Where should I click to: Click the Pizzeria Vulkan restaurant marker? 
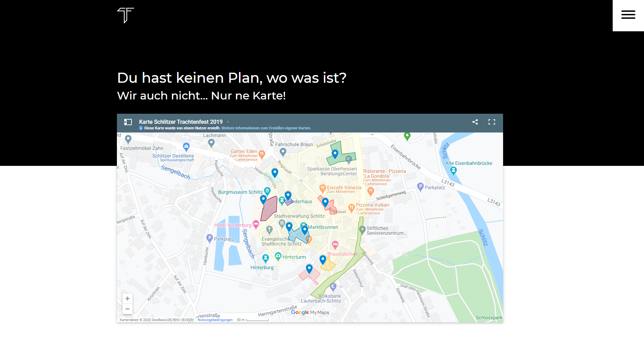(351, 208)
